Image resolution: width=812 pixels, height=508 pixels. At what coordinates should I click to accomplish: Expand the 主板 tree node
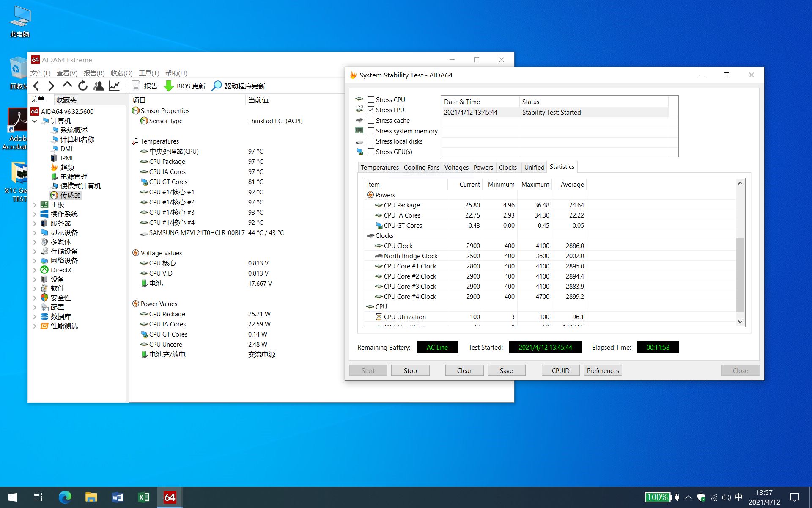(35, 205)
